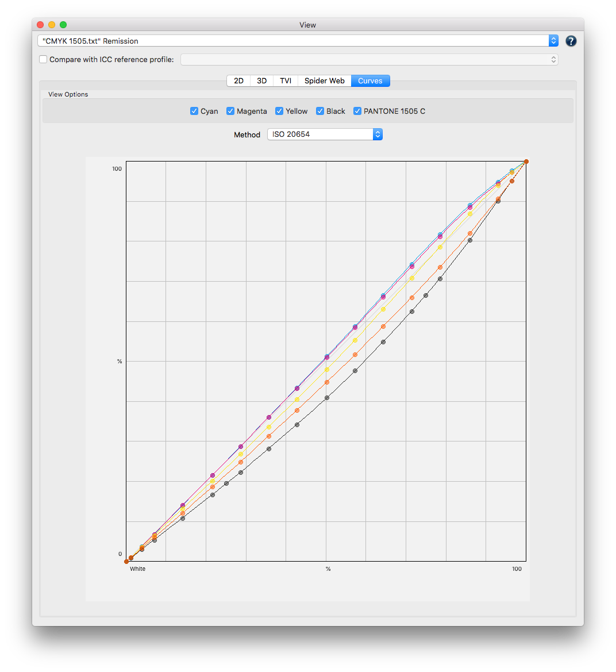Select the Curves tab
The width and height of the screenshot is (616, 672).
pyautogui.click(x=370, y=80)
